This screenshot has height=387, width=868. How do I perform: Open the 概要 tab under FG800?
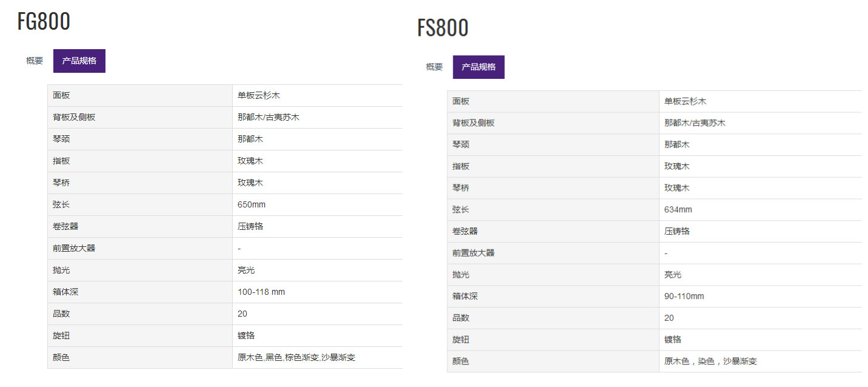point(35,61)
